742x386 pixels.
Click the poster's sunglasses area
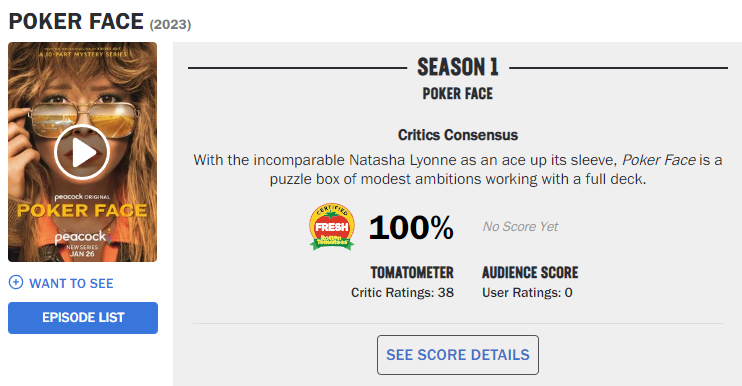tap(83, 119)
